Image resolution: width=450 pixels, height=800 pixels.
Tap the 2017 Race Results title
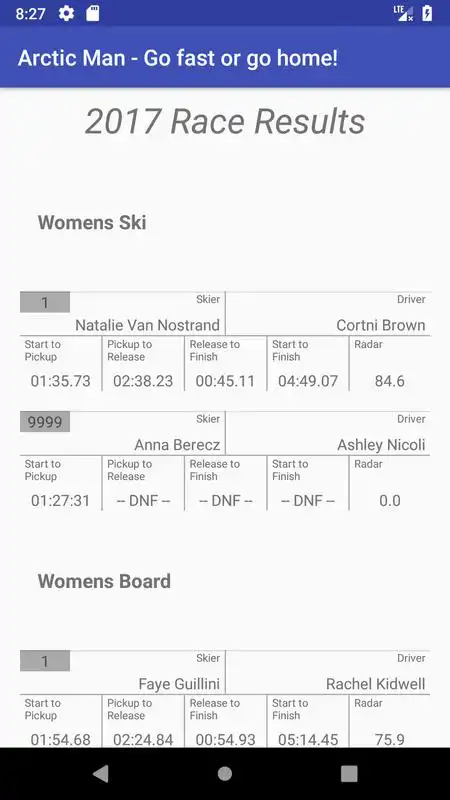[x=225, y=121]
